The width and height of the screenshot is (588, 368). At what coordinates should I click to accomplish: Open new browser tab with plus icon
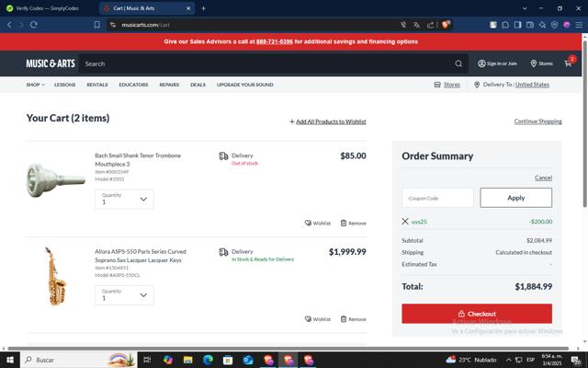(x=203, y=8)
